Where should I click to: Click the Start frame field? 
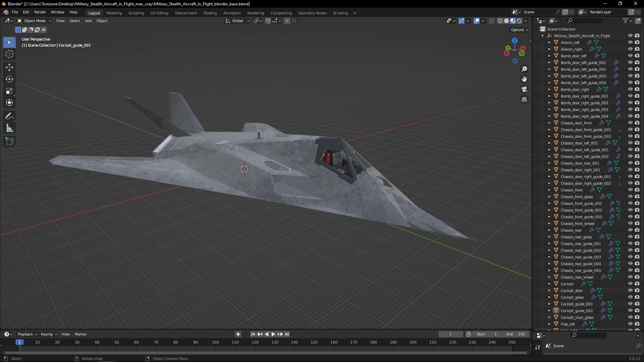tap(487, 334)
